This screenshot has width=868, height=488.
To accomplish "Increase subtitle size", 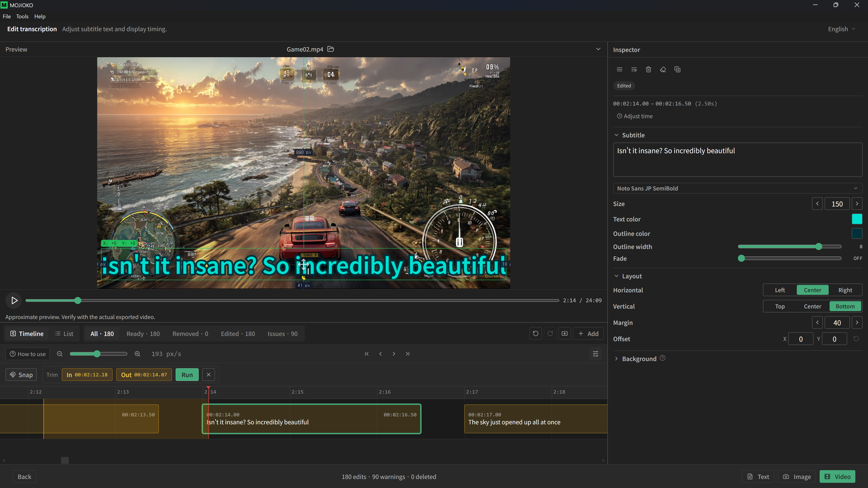I will pyautogui.click(x=857, y=203).
